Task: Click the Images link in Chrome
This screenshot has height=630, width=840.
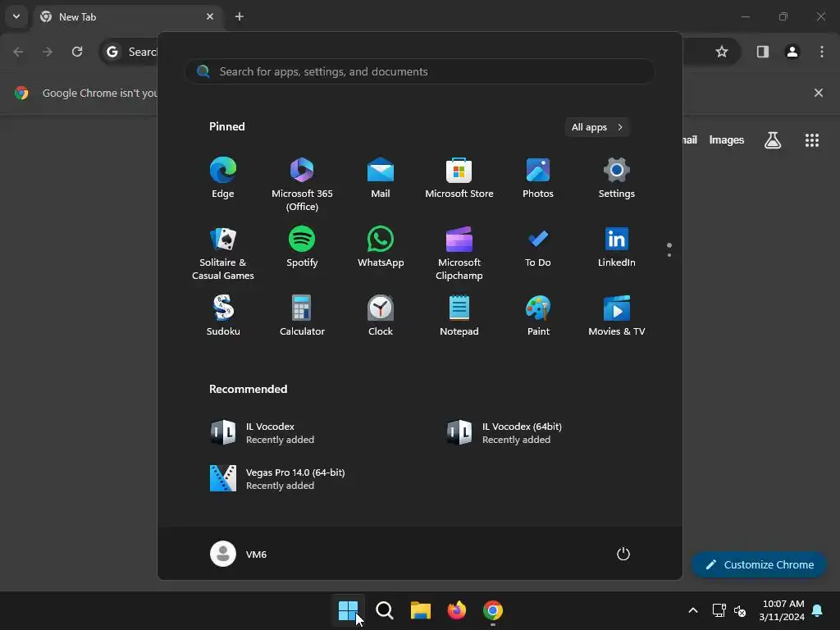Action: tap(727, 139)
